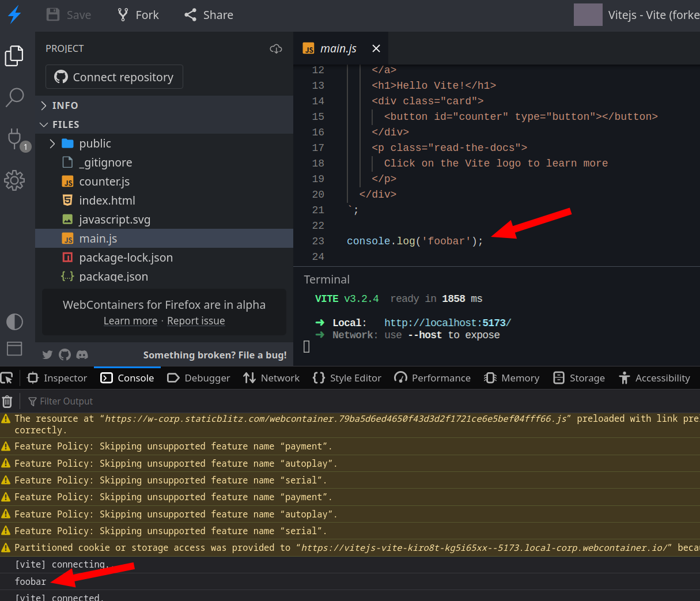Click the download project cloud icon
The image size is (700, 601).
coord(276,49)
